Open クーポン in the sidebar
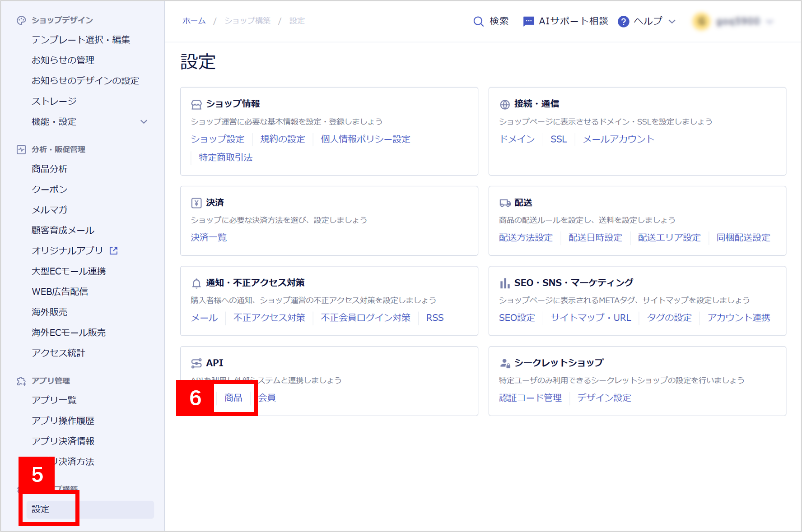The width and height of the screenshot is (802, 532). point(50,190)
